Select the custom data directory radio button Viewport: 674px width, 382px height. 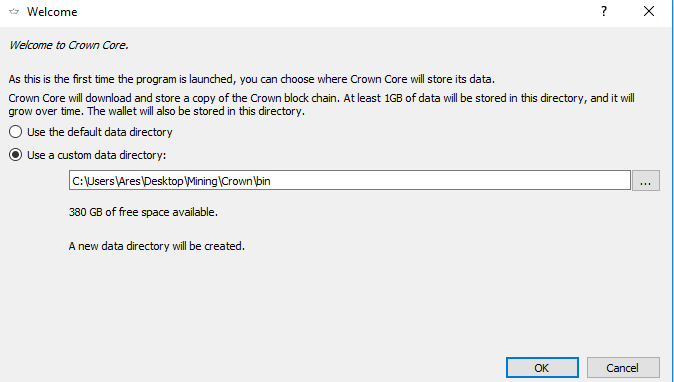coord(15,155)
